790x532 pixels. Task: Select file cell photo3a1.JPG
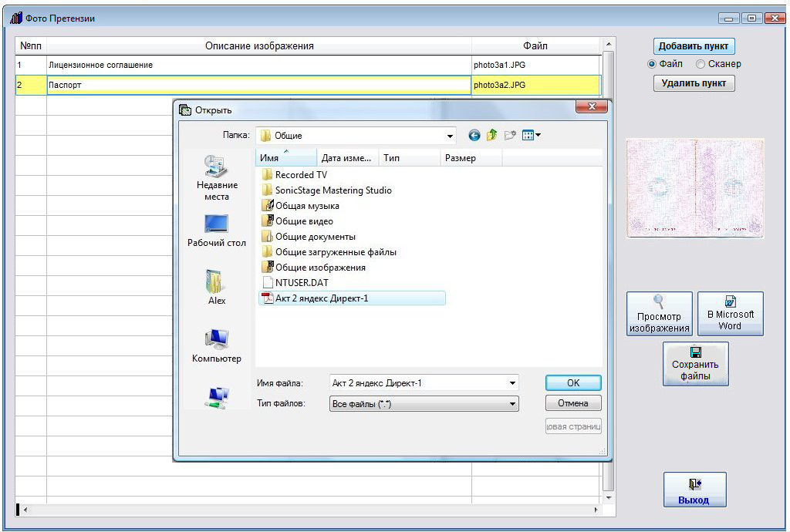click(x=536, y=65)
